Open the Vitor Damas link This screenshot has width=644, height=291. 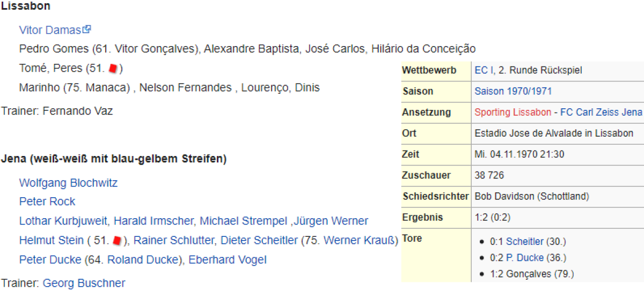tap(49, 30)
